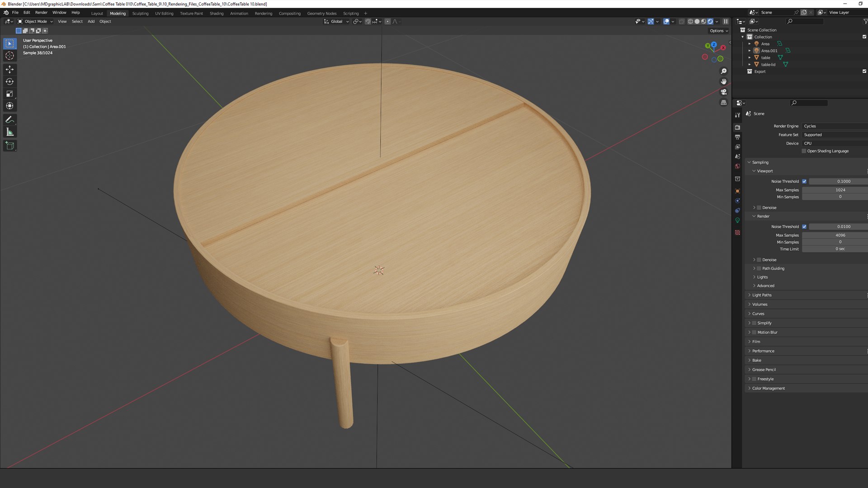Screen dimensions: 868x488
Task: Open the Output properties tab icon
Action: coord(737,137)
